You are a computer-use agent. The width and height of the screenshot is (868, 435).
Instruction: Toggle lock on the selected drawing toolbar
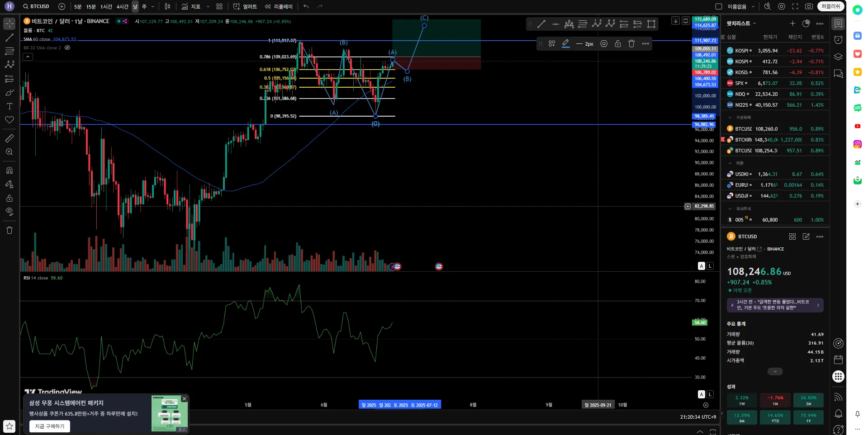617,44
